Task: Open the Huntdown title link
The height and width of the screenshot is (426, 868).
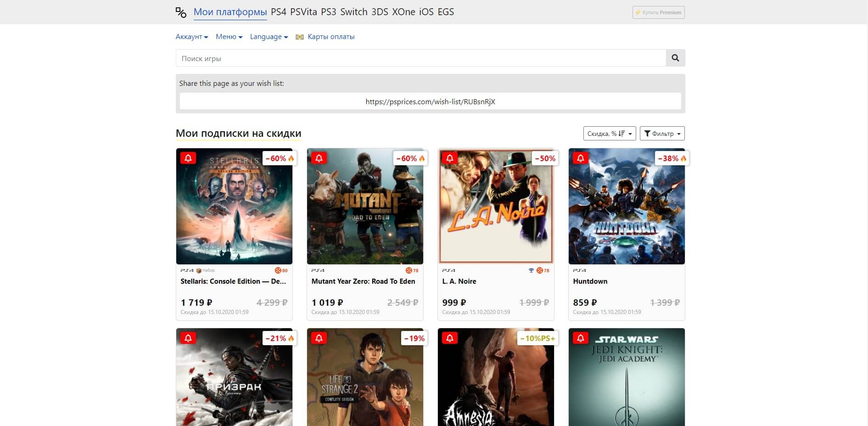Action: (x=590, y=281)
